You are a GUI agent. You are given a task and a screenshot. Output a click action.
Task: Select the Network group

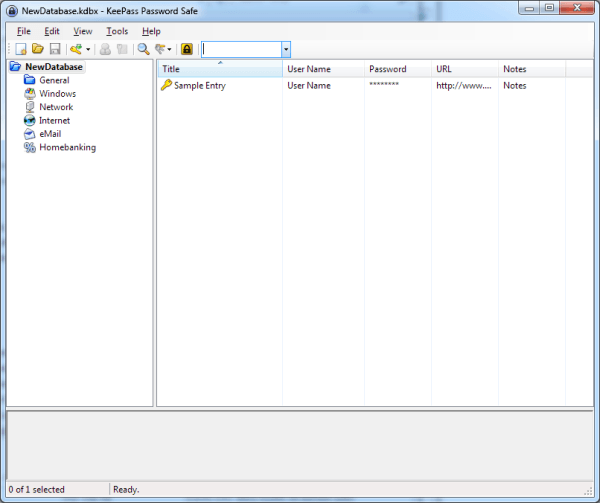pyautogui.click(x=56, y=107)
